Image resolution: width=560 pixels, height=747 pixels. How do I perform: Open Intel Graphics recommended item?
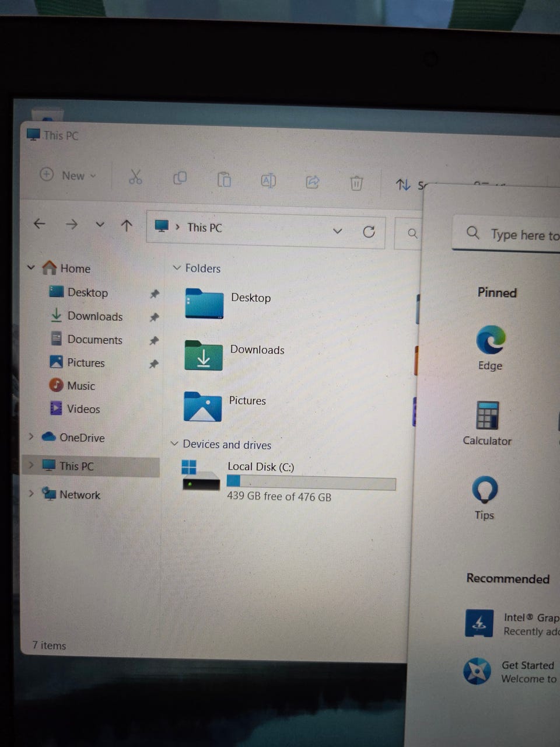tap(512, 624)
